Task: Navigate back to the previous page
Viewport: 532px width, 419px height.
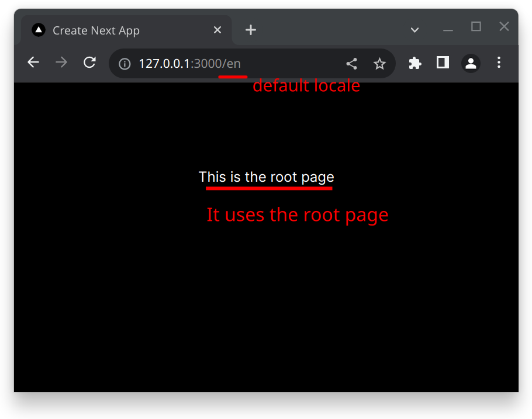Action: (33, 63)
